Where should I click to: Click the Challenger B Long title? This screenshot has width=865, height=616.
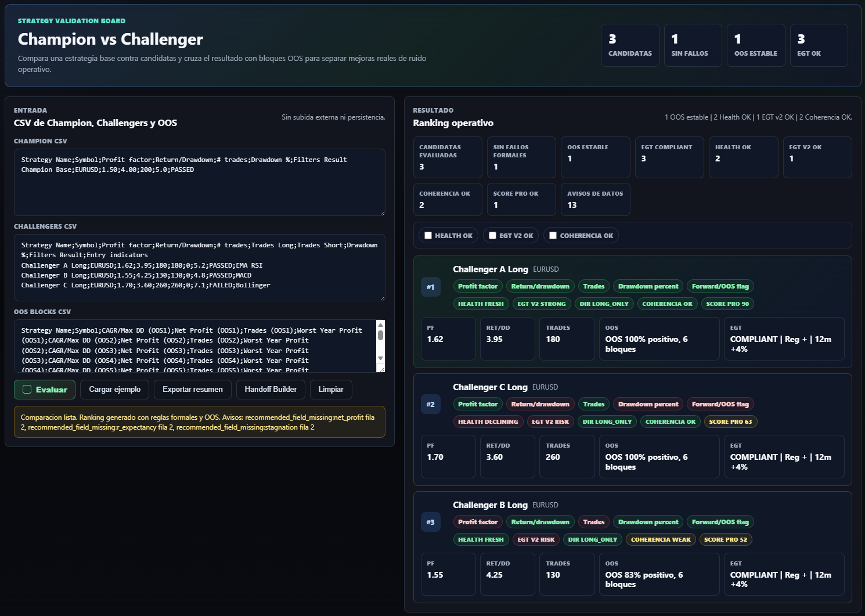pos(490,505)
